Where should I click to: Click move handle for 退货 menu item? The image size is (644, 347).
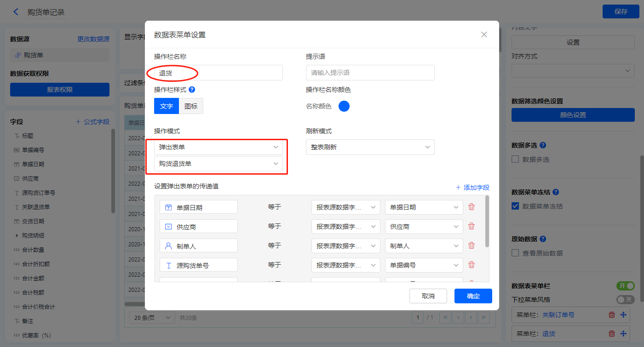pyautogui.click(x=624, y=334)
